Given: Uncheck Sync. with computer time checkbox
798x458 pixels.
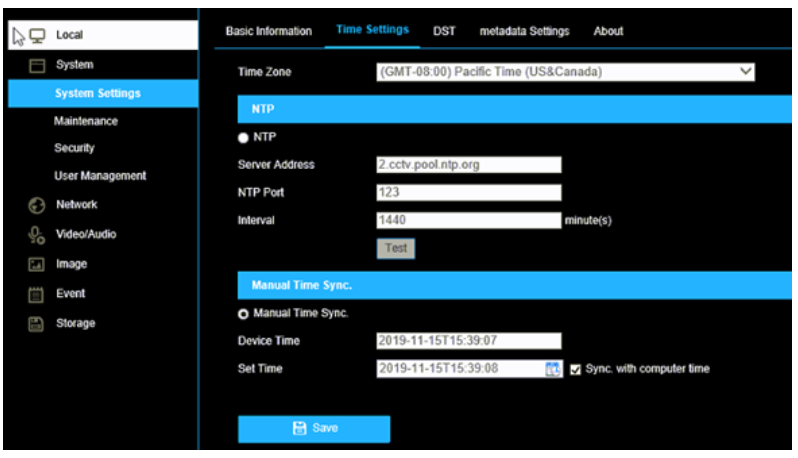Looking at the screenshot, I should [x=576, y=369].
